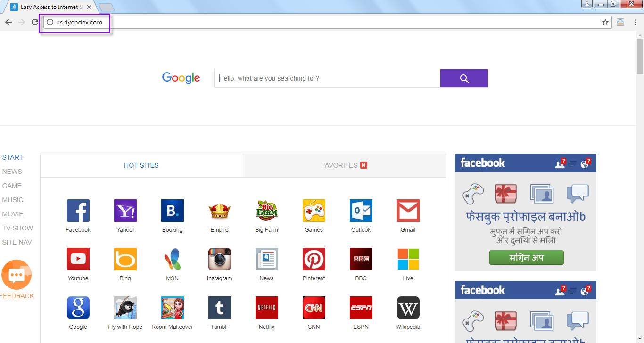Select SITE NAV in left navigation
This screenshot has width=644, height=343.
(17, 242)
